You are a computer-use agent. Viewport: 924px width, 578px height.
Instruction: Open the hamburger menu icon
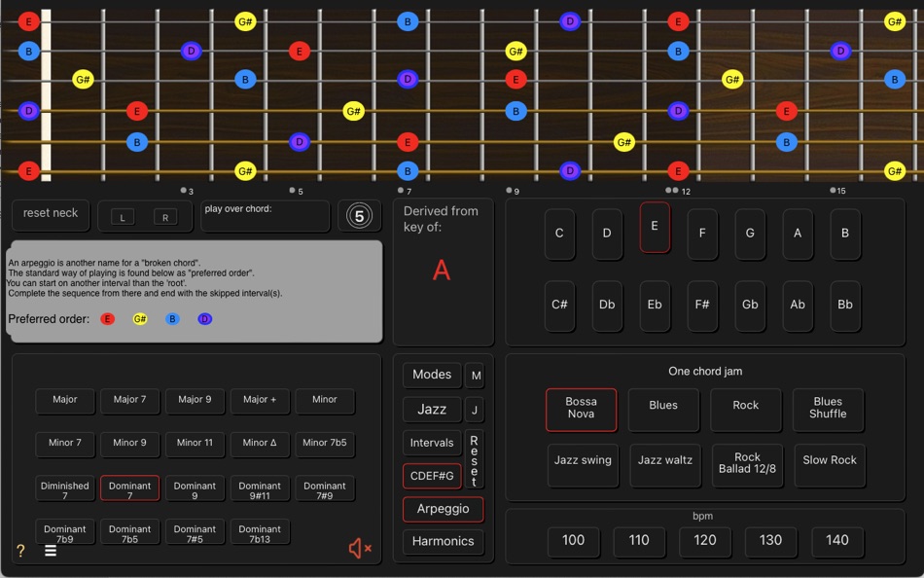pos(49,550)
